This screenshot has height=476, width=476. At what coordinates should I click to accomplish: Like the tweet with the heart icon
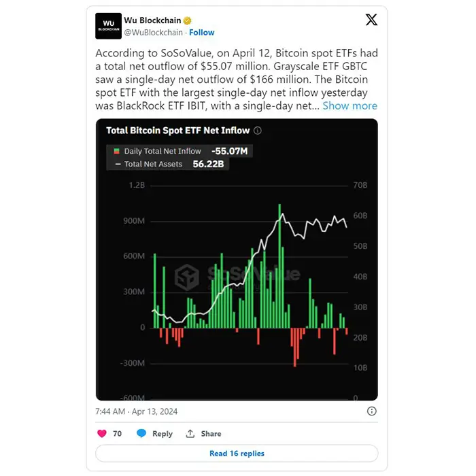[x=102, y=434]
